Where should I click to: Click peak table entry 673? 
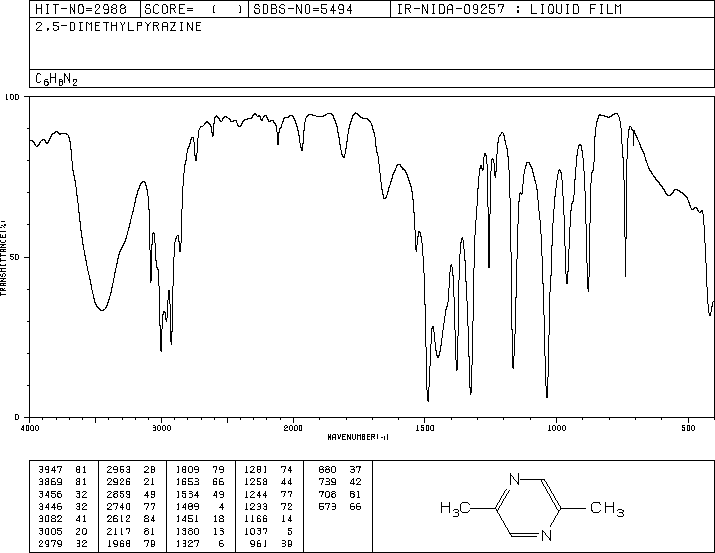point(327,506)
